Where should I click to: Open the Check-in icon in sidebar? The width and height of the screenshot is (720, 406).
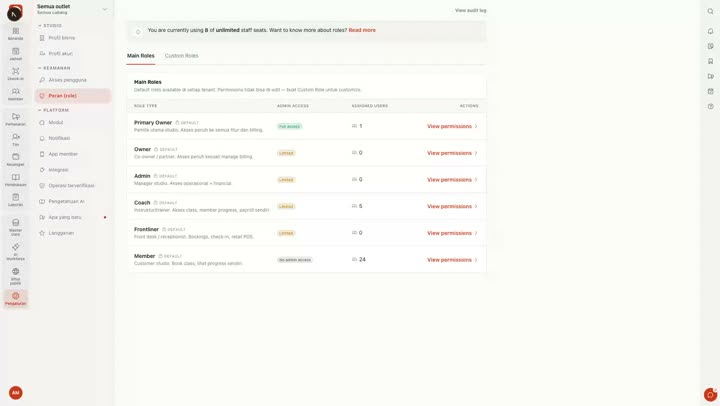point(16,74)
